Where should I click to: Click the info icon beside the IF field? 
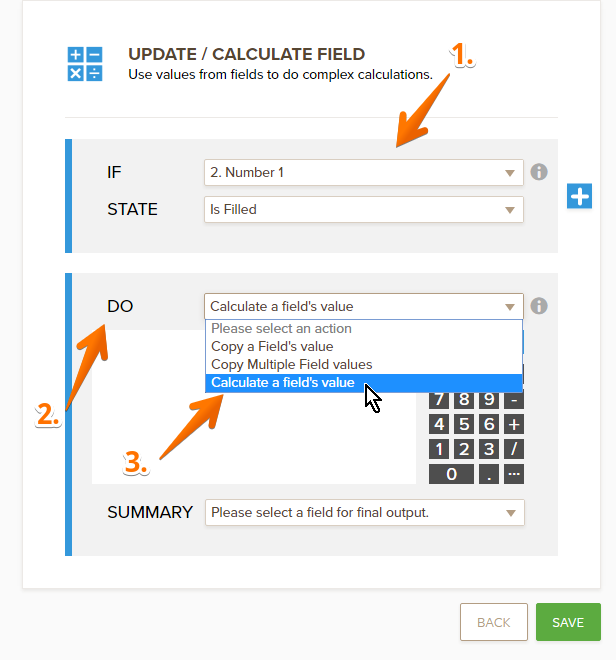pos(539,172)
